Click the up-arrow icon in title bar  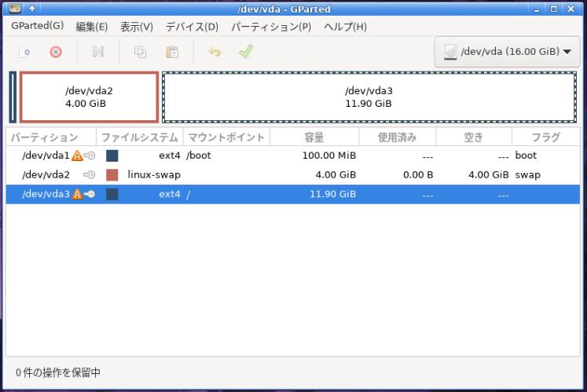pyautogui.click(x=32, y=8)
